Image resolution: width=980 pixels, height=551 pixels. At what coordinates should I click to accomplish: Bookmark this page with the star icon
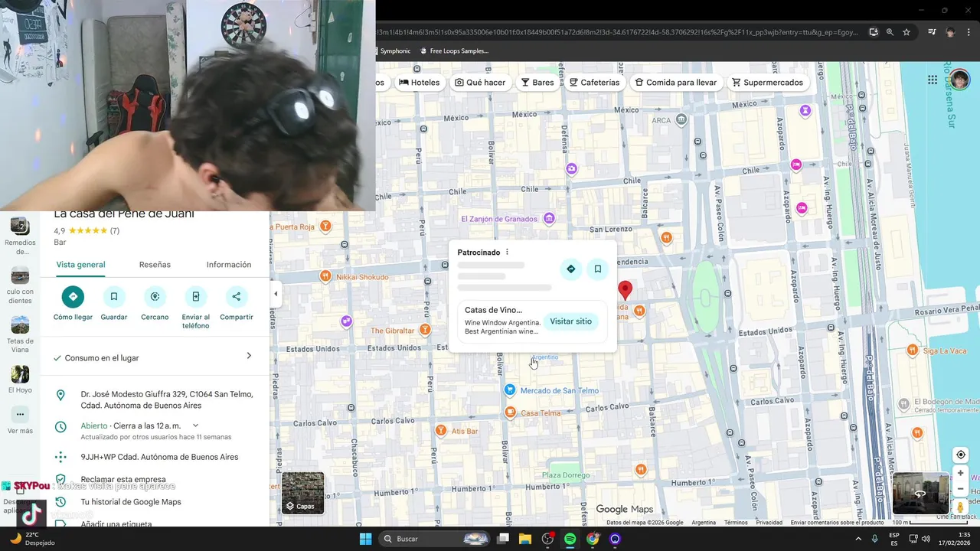[906, 32]
